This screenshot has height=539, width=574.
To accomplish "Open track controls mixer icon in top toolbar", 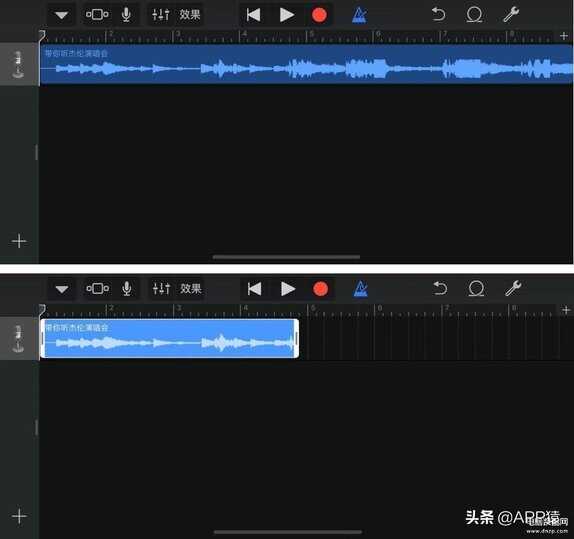I will pyautogui.click(x=160, y=15).
